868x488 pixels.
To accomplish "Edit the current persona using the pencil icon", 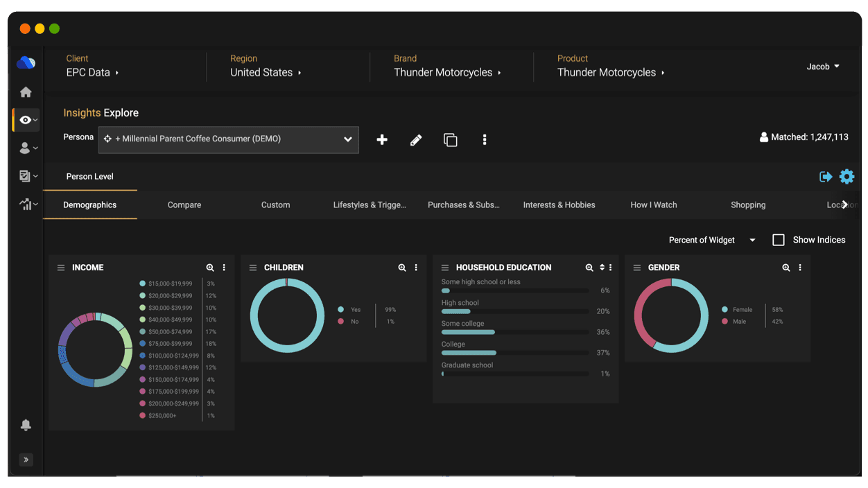I will (416, 139).
